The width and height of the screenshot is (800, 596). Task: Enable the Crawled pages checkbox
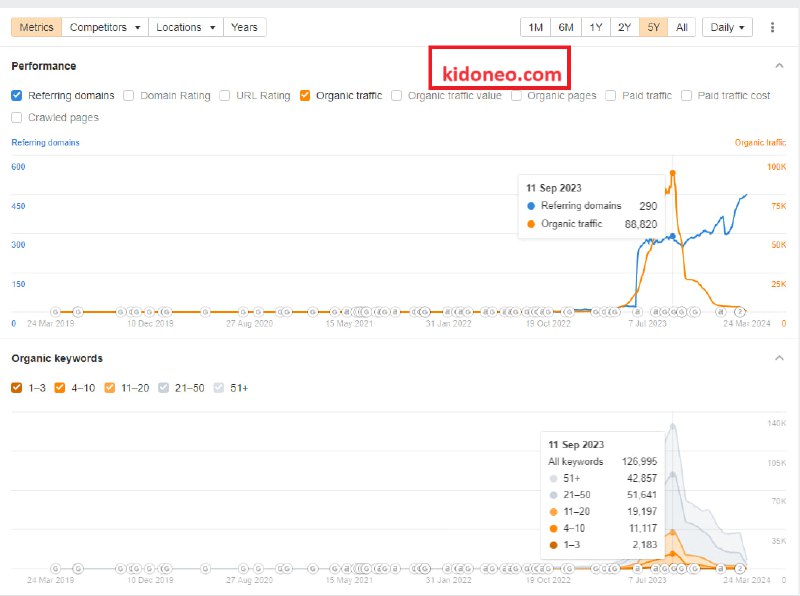(x=17, y=117)
